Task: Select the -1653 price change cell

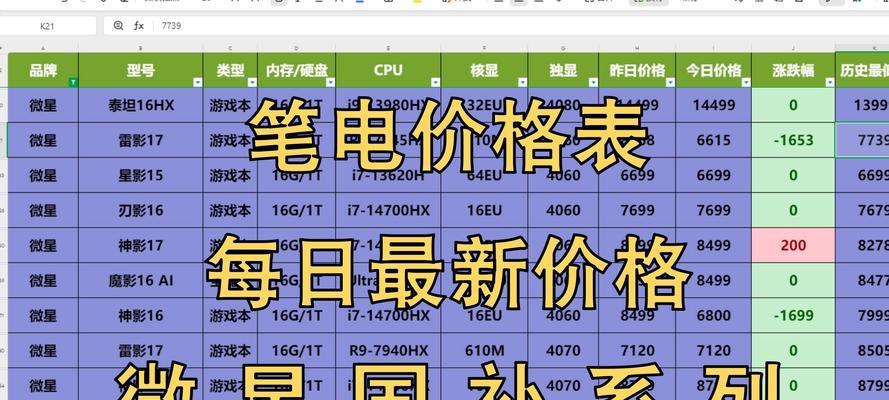Action: [793, 141]
